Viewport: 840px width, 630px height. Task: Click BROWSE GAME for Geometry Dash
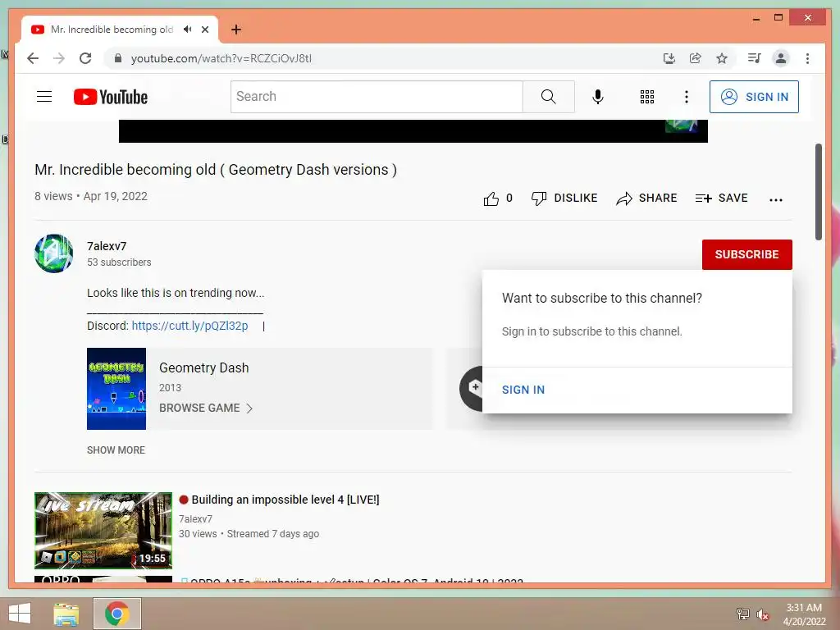click(x=199, y=408)
